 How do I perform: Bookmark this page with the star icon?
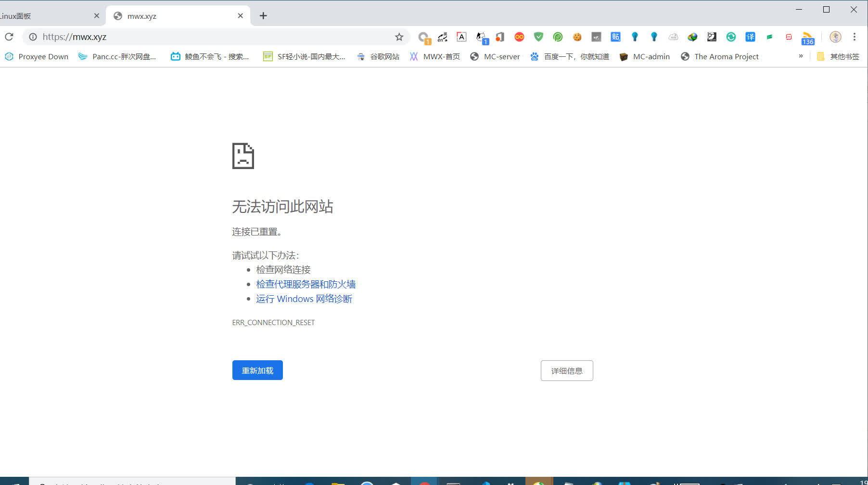point(399,37)
